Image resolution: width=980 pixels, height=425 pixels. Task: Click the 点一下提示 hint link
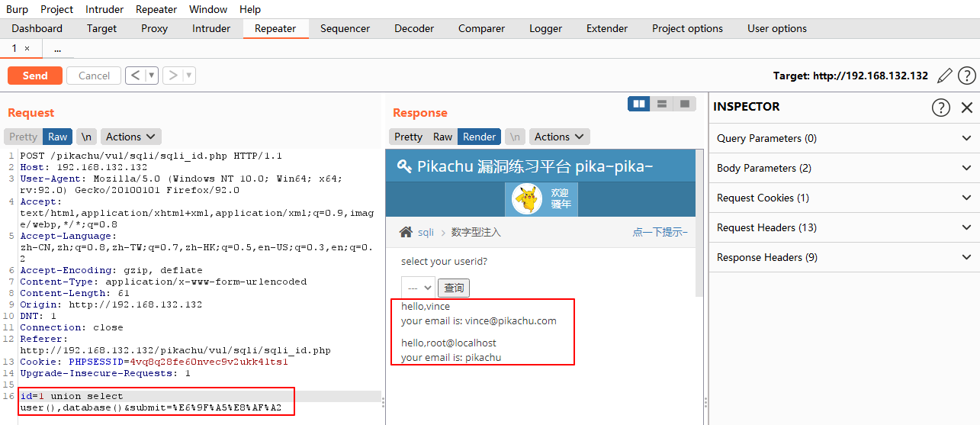click(660, 232)
